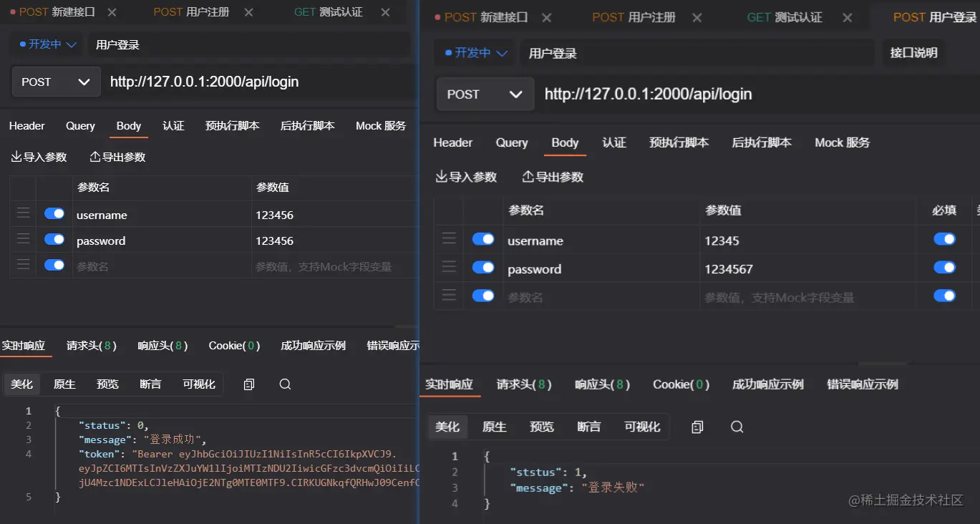Click the search response icon in left panel

pos(285,384)
